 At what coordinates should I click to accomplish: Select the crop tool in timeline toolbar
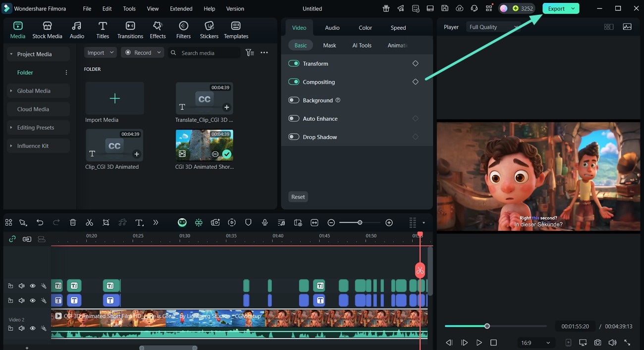[106, 223]
